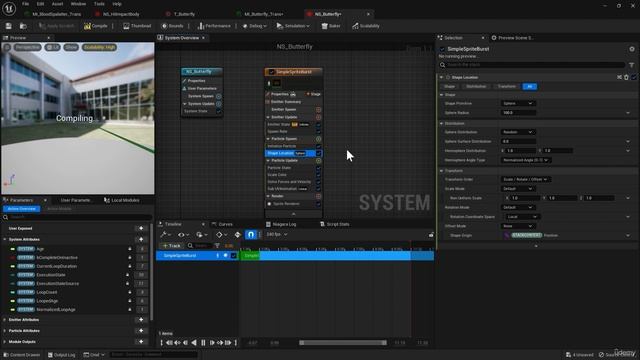Image resolution: width=640 pixels, height=360 pixels.
Task: Play timeline in reverse
Action: click(x=194, y=343)
